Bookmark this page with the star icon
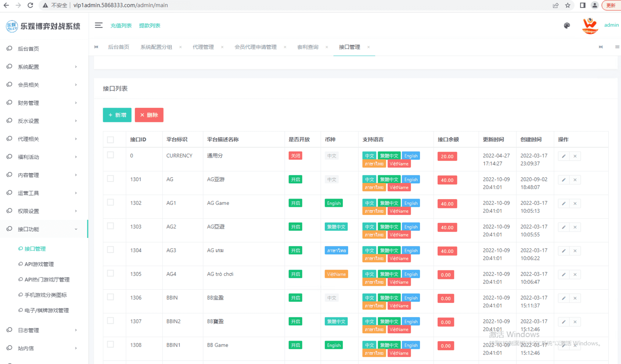The image size is (621, 364). 568,5
